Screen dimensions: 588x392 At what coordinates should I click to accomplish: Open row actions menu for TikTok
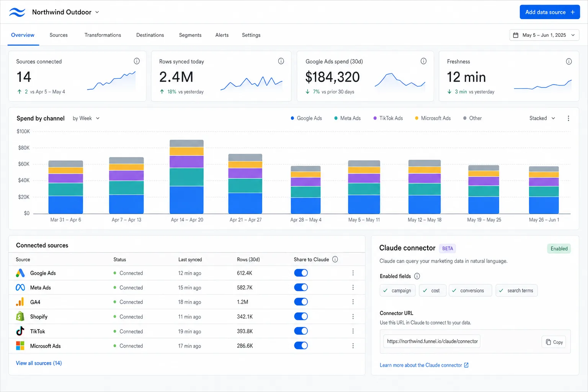pyautogui.click(x=353, y=331)
